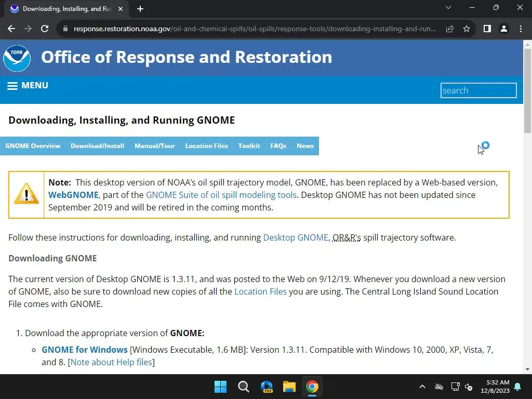This screenshot has width=532, height=399.
Task: Click the scrollbar up arrow
Action: (527, 44)
